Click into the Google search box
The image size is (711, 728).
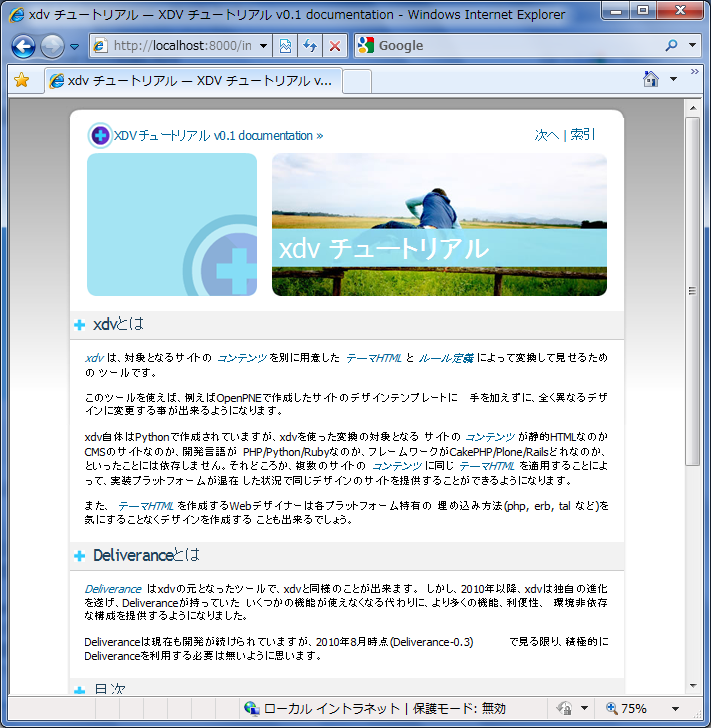coord(518,46)
